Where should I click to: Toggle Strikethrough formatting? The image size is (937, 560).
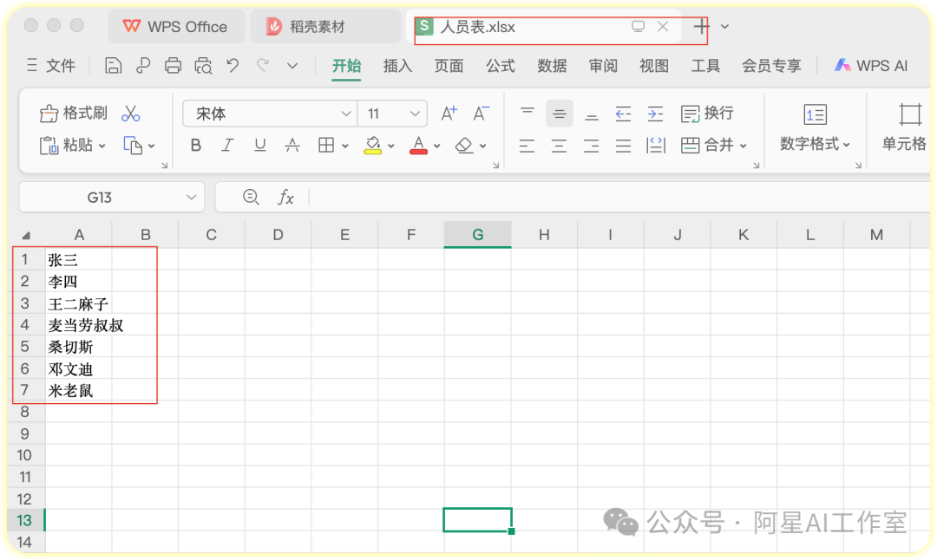coord(292,145)
